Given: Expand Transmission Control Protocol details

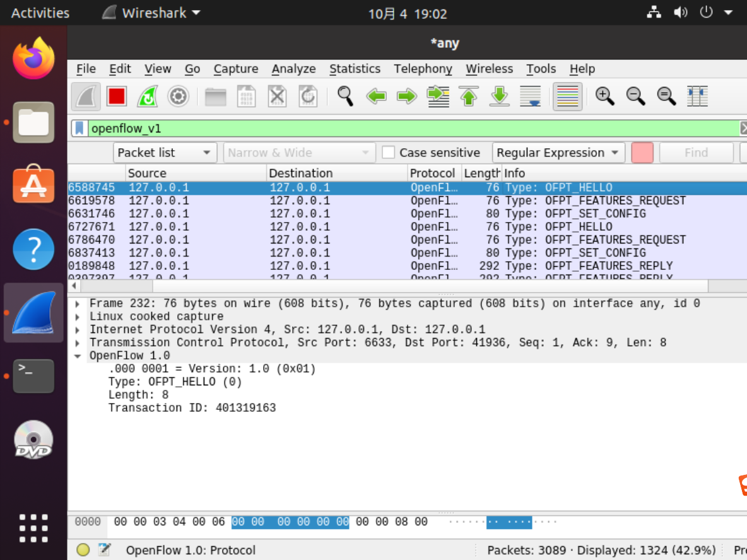Looking at the screenshot, I should (x=77, y=342).
